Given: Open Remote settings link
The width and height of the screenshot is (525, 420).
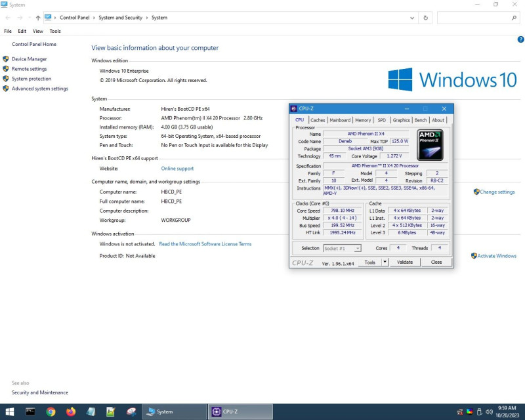Looking at the screenshot, I should click(29, 69).
